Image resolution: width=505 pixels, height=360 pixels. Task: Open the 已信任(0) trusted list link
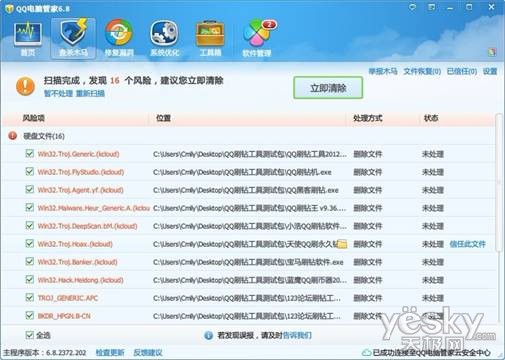462,71
